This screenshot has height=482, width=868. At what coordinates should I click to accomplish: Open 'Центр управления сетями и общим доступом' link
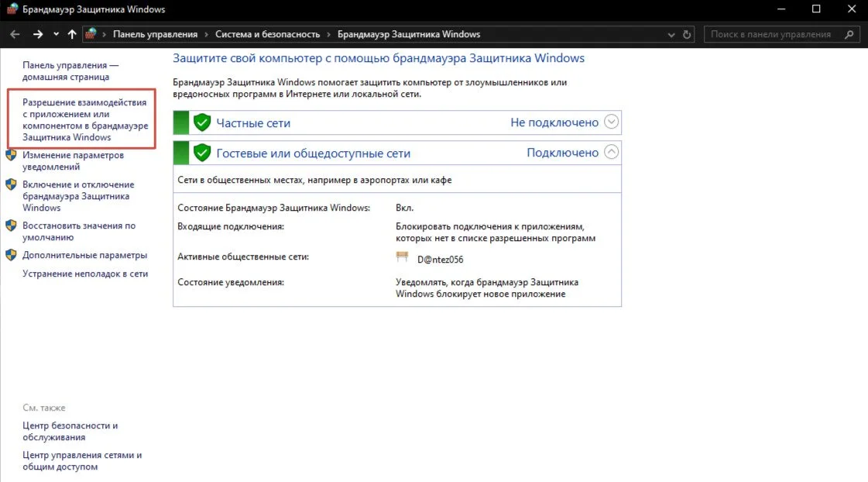tap(82, 461)
